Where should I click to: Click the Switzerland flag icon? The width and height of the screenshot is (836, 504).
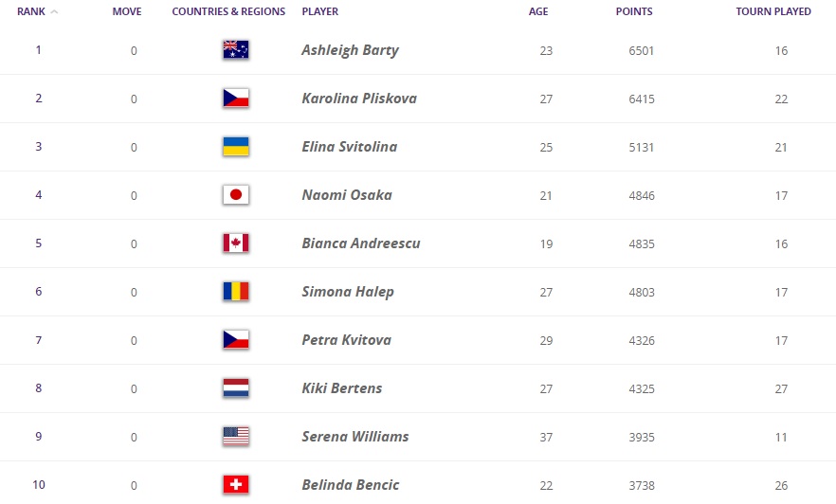click(236, 485)
